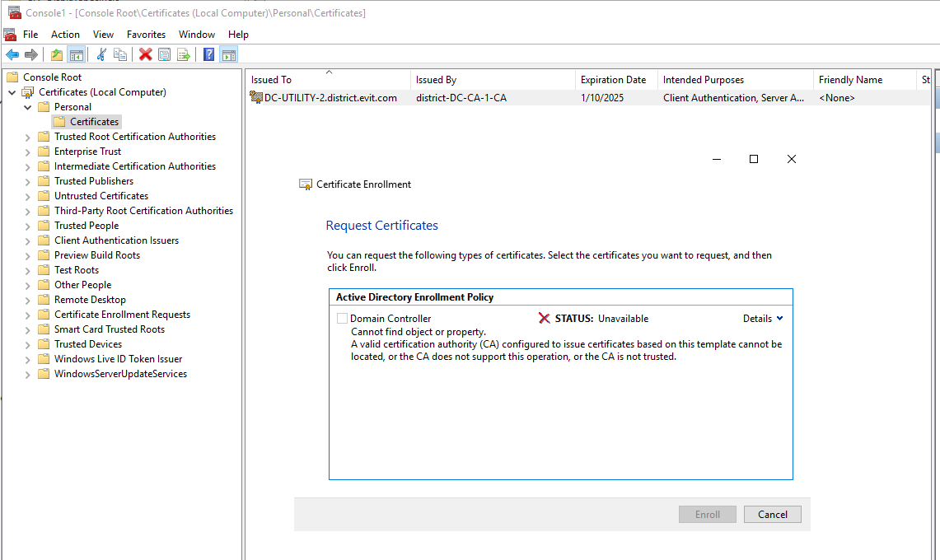Toggle Show/Hide Action Pane icon
This screenshot has width=940, height=560.
pyautogui.click(x=228, y=54)
